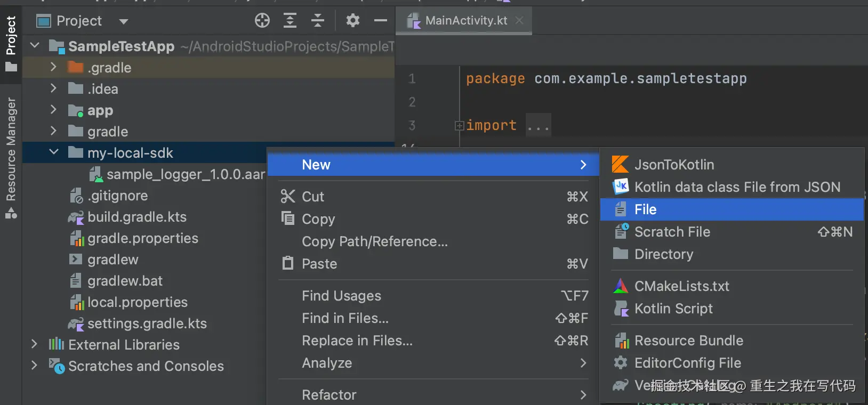The image size is (868, 405).
Task: Click the Collapse All icon in Project panel
Action: 318,21
